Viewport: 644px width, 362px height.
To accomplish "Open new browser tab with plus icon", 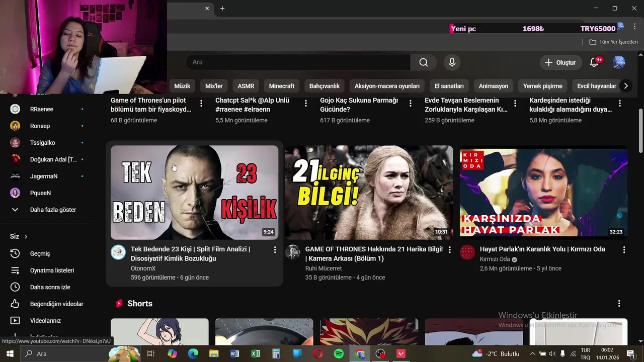I will tap(222, 9).
